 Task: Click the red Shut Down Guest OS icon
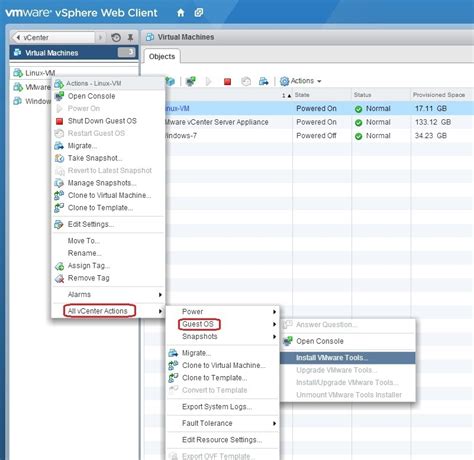click(59, 121)
